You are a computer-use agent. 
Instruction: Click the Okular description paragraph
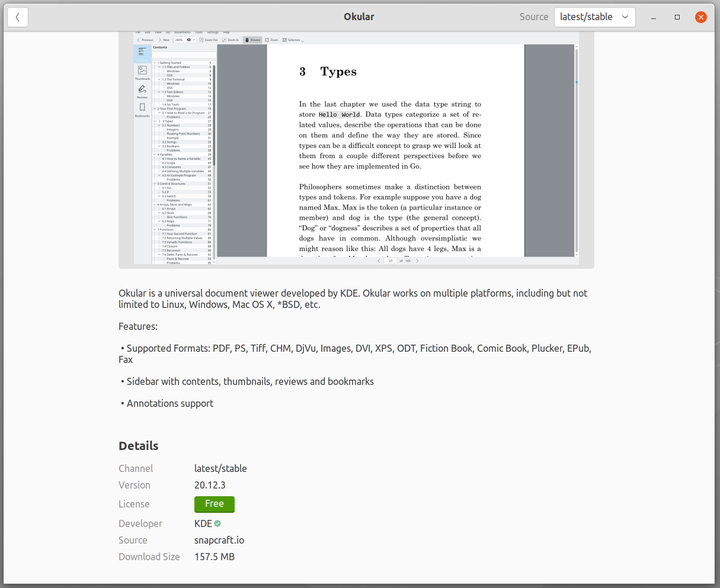(353, 299)
